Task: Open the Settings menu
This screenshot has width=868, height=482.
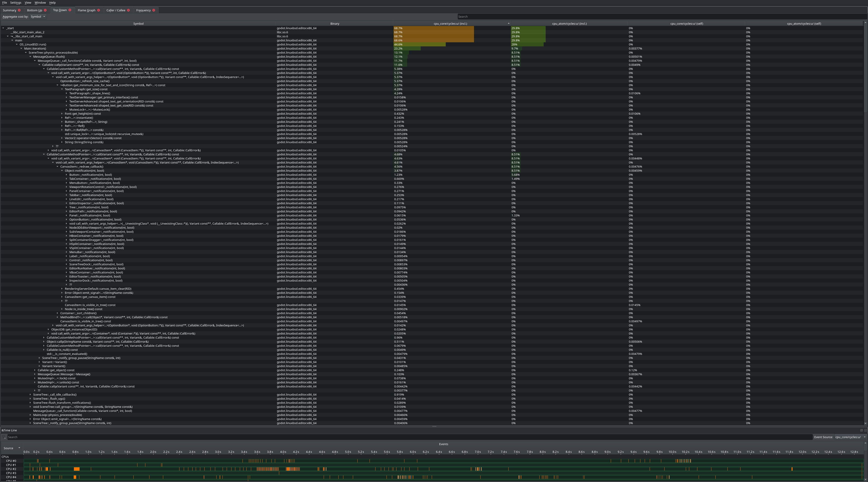Action: tap(16, 3)
